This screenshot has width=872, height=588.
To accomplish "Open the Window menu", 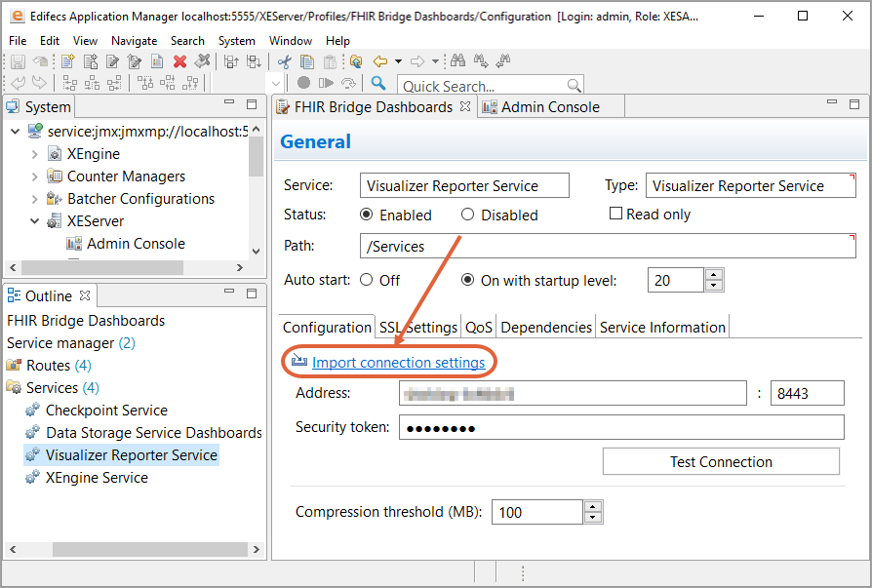I will 291,41.
